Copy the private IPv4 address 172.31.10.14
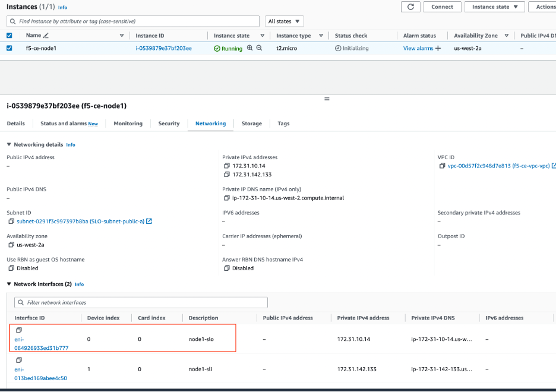This screenshot has width=556, height=392. tap(226, 166)
